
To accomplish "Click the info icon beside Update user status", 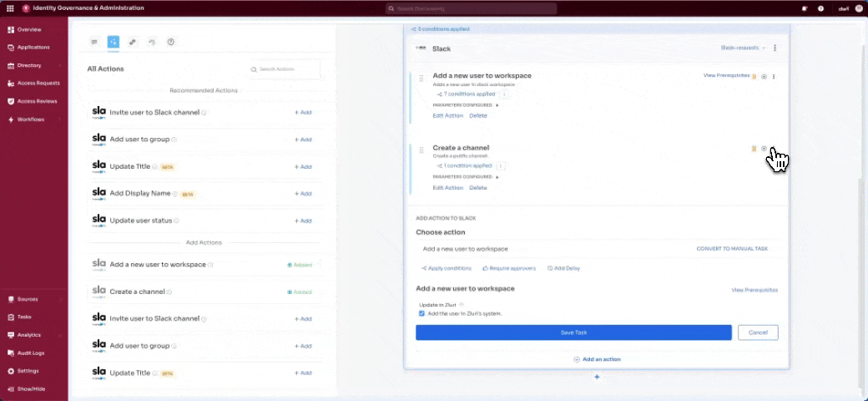I will click(177, 221).
